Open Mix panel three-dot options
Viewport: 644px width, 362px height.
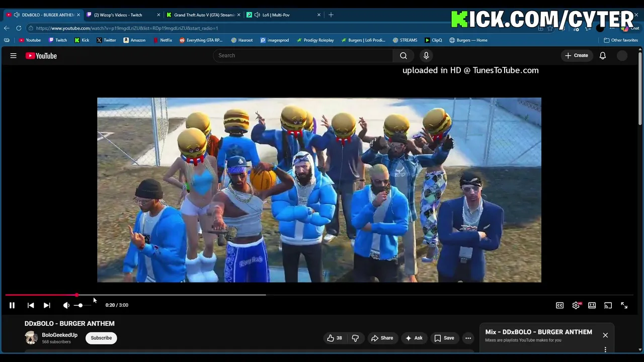[x=605, y=349]
